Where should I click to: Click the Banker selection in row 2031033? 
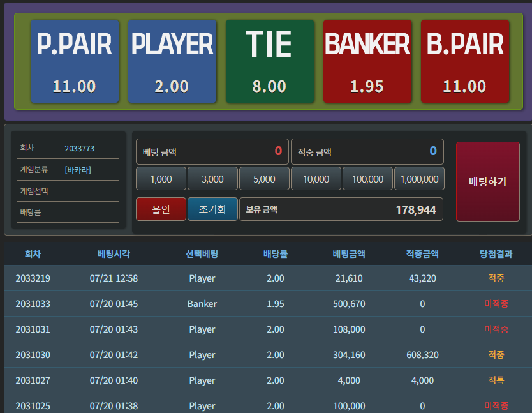click(x=202, y=304)
